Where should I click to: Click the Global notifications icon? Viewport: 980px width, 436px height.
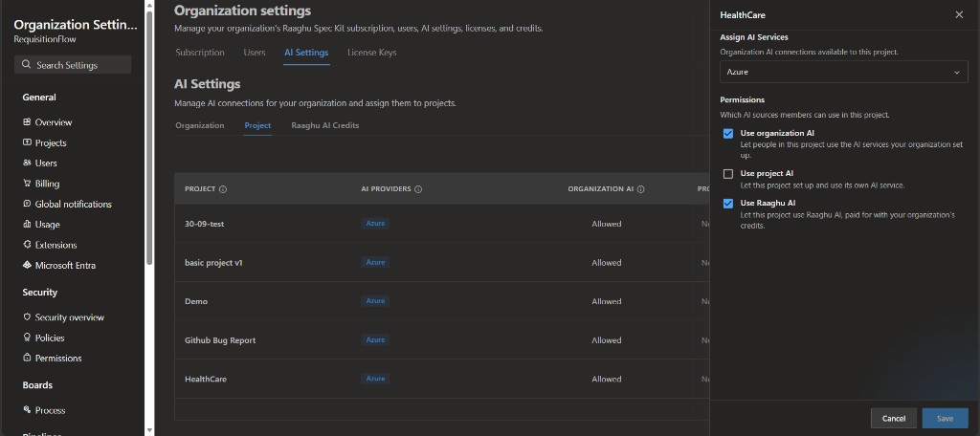pos(27,204)
